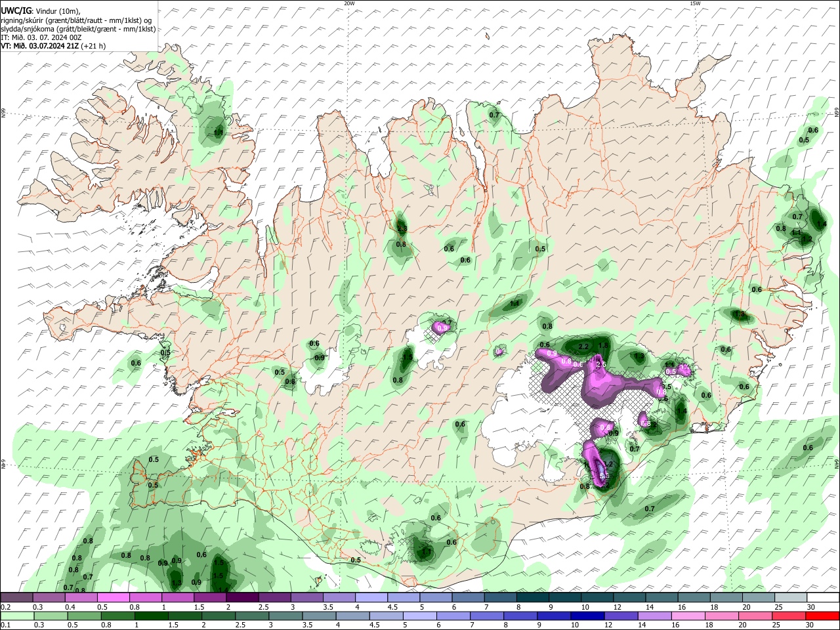Screen dimensions: 840x630
Task: Select rain legend swatch between 20 and 25
Action: tap(755, 616)
